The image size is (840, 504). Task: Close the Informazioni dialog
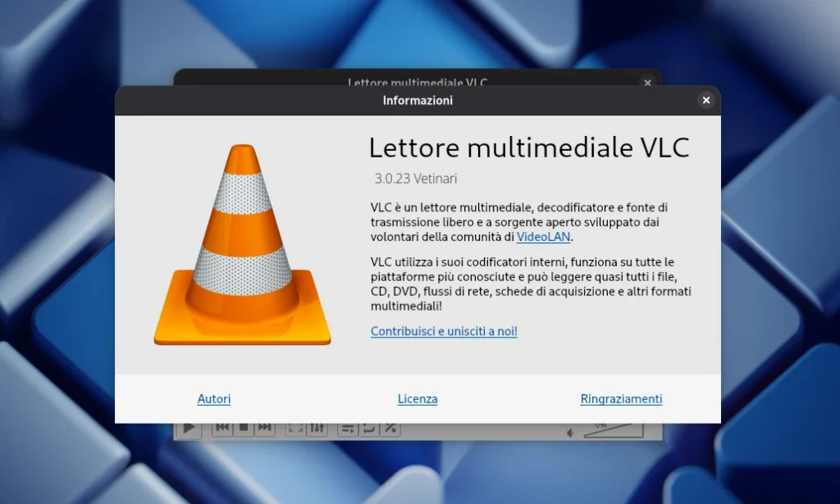pos(705,100)
